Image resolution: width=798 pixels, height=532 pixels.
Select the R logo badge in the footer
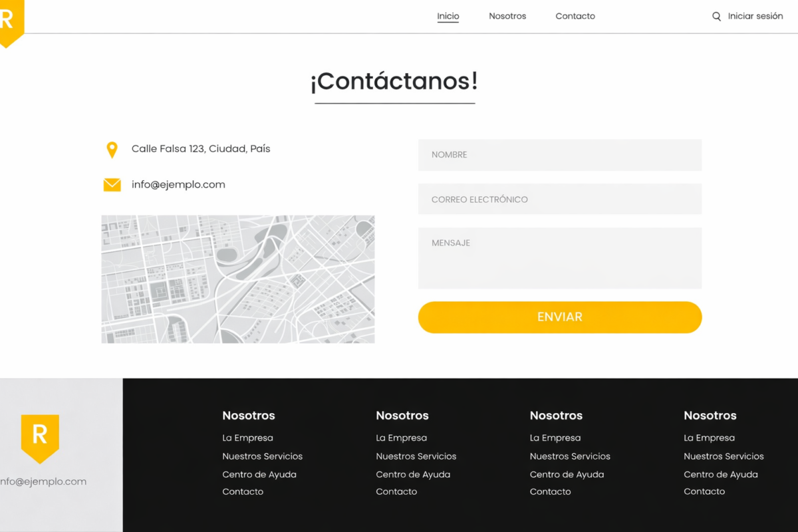[x=41, y=437]
